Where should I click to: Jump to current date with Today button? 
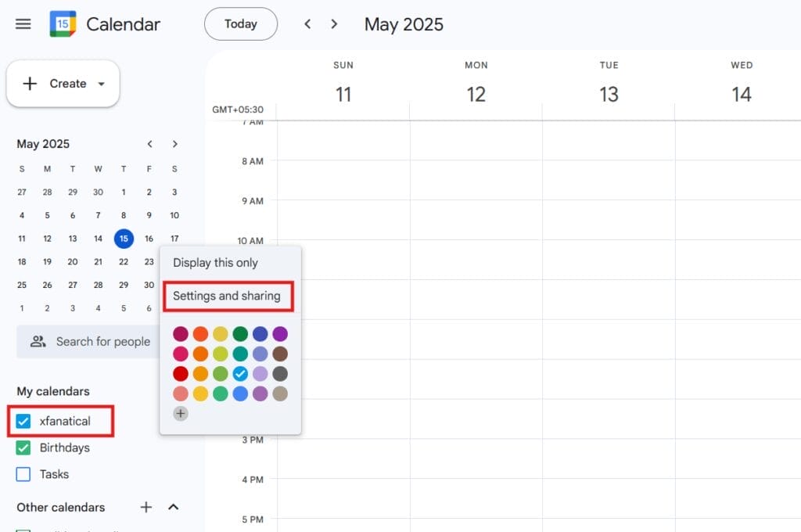(240, 24)
